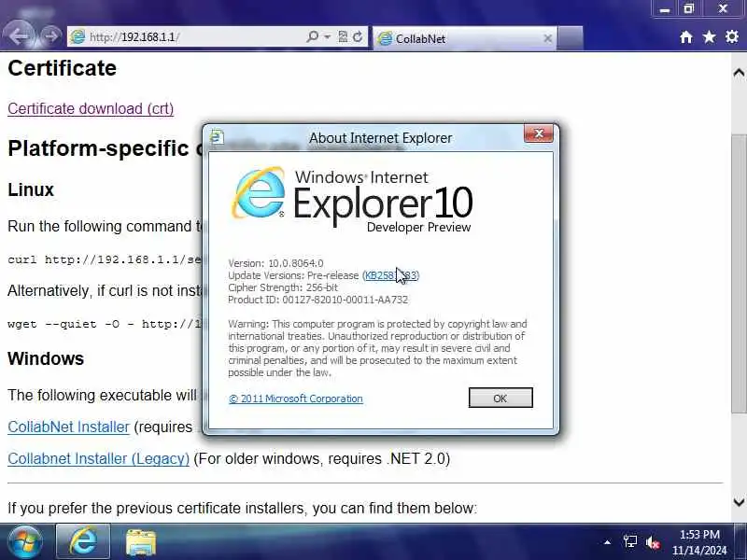Click the page's vertical scrollbar thumb
Screen dimensions: 747x560
[739, 273]
